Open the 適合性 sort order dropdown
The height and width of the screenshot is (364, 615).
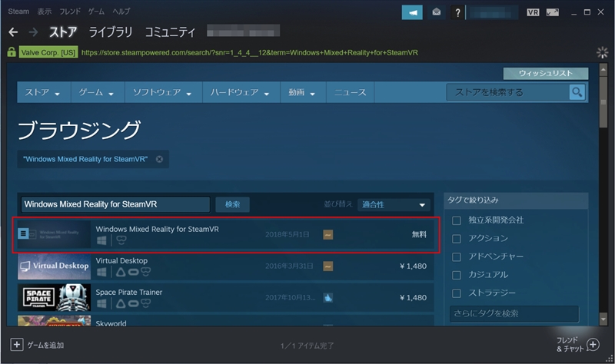pos(394,205)
